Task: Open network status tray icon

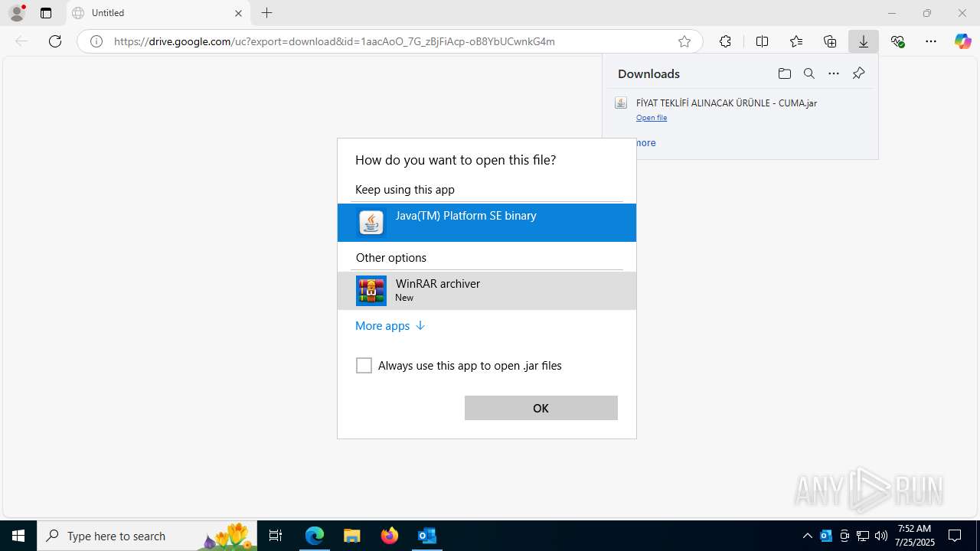Action: [863, 536]
